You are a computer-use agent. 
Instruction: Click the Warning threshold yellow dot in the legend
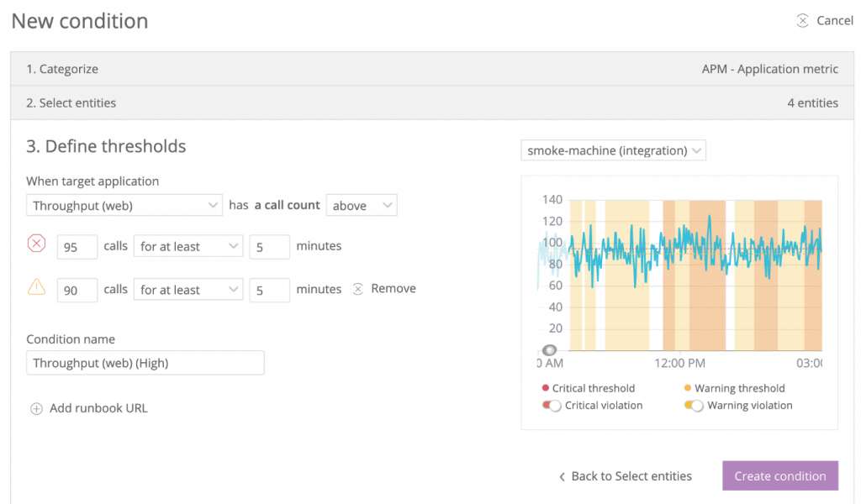coord(689,388)
